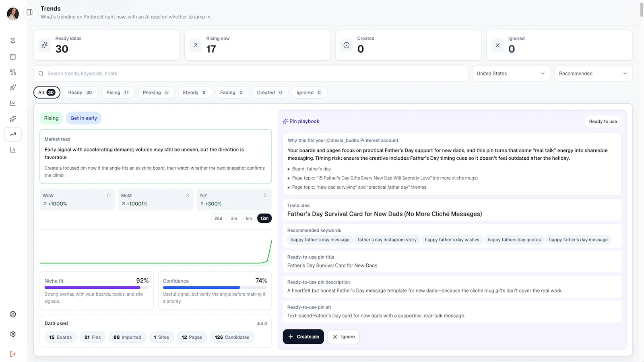Image resolution: width=644 pixels, height=362 pixels.
Task: Click keyword 'happy fathers day quotes'
Action: [514, 240]
